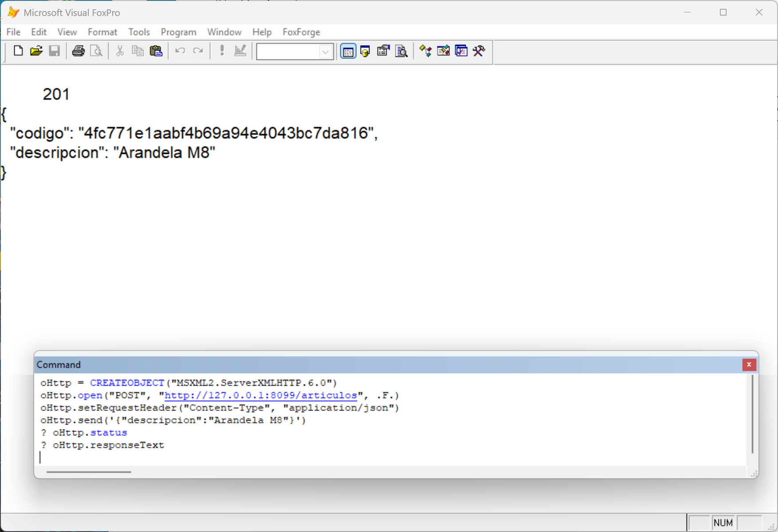Click the Command window title bar
The height and width of the screenshot is (532, 778).
(388, 364)
